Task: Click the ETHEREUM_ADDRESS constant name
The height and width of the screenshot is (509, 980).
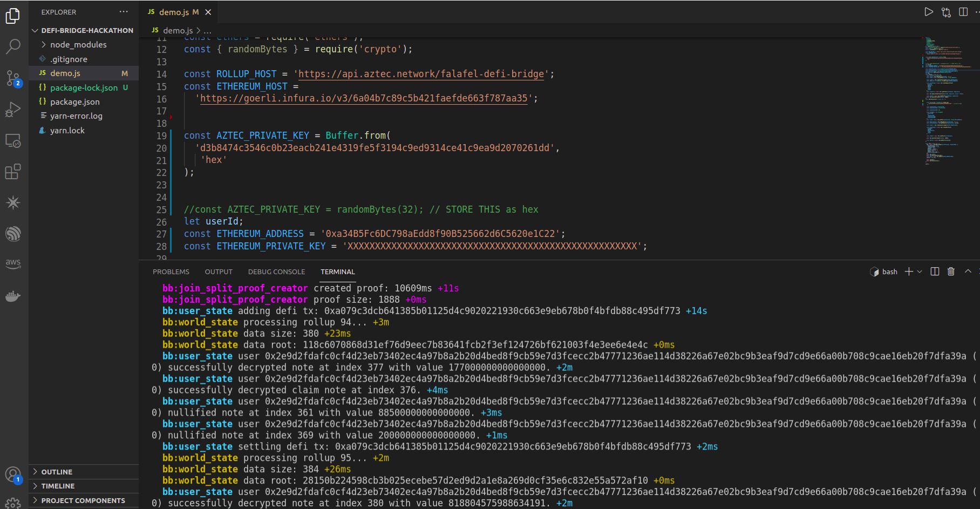Action: [x=260, y=234]
